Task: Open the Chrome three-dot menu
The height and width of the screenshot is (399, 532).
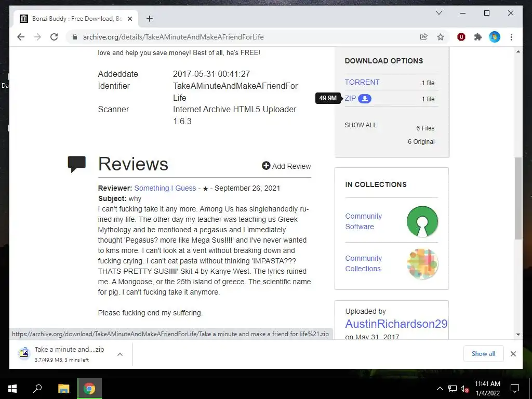Action: point(511,37)
